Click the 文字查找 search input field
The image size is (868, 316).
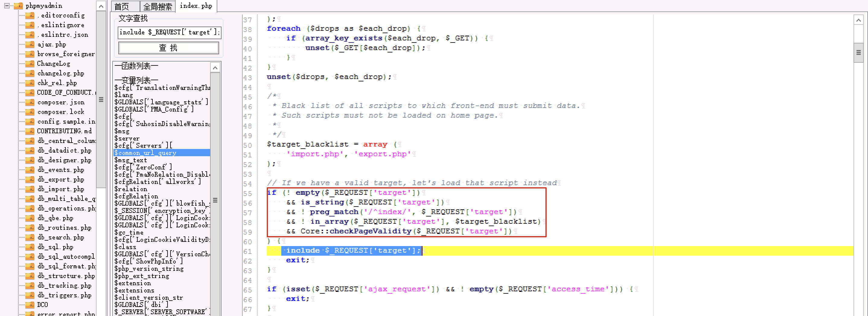click(169, 32)
